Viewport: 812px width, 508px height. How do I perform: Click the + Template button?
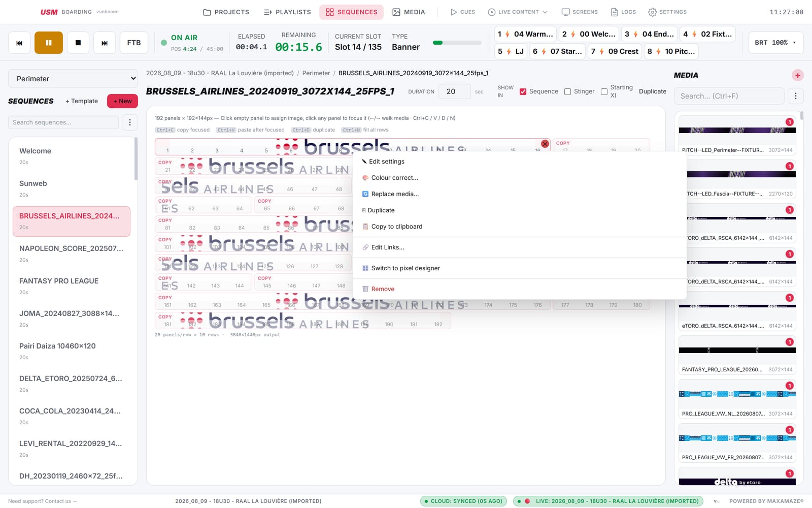click(82, 101)
